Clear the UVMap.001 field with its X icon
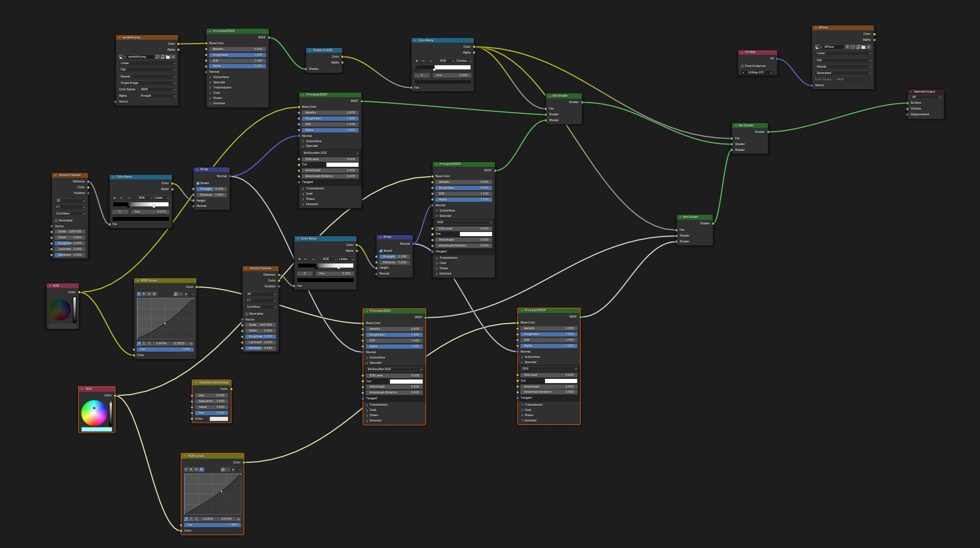Image resolution: width=980 pixels, height=548 pixels. 771,72
